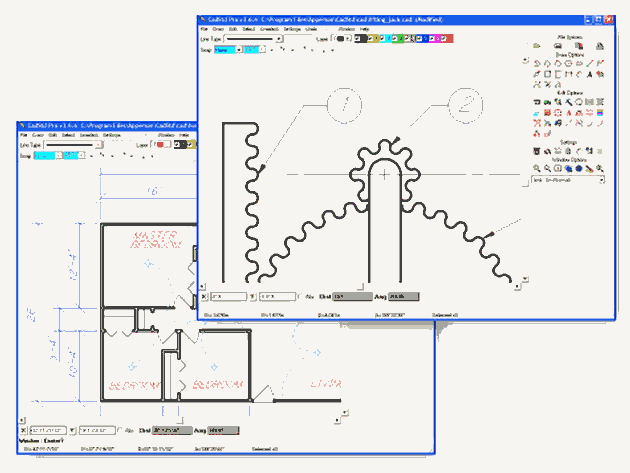Screen dimensions: 630x473
Task: Open the Help menu in front window
Action: tap(364, 29)
